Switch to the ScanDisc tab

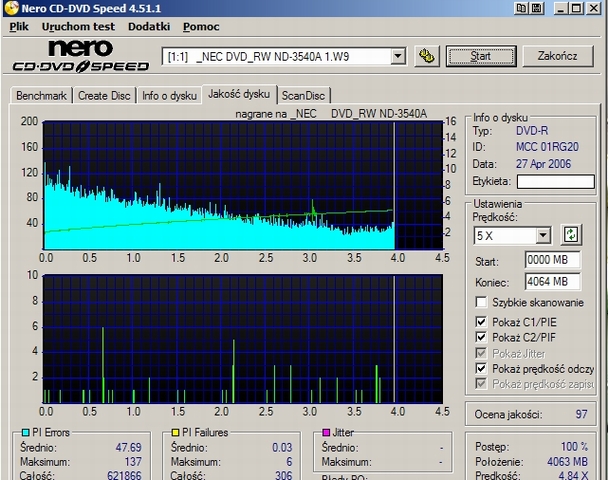(x=304, y=95)
